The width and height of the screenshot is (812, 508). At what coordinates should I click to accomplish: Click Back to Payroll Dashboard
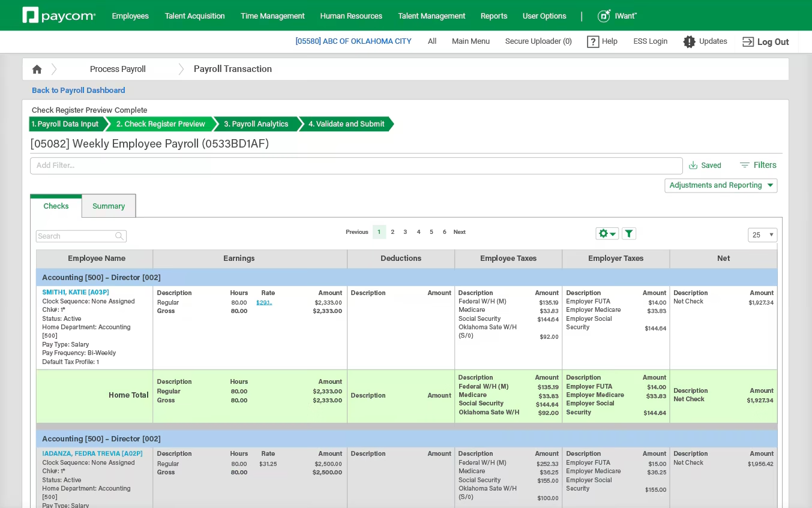(78, 91)
